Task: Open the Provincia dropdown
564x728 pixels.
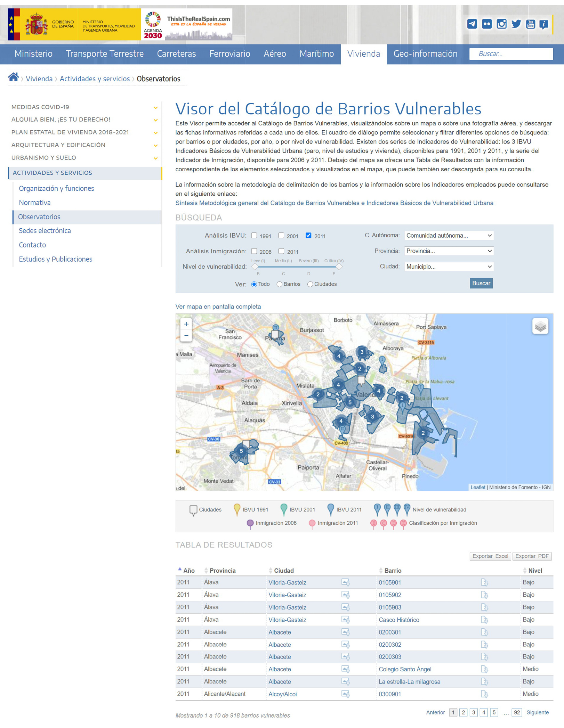Action: coord(449,251)
